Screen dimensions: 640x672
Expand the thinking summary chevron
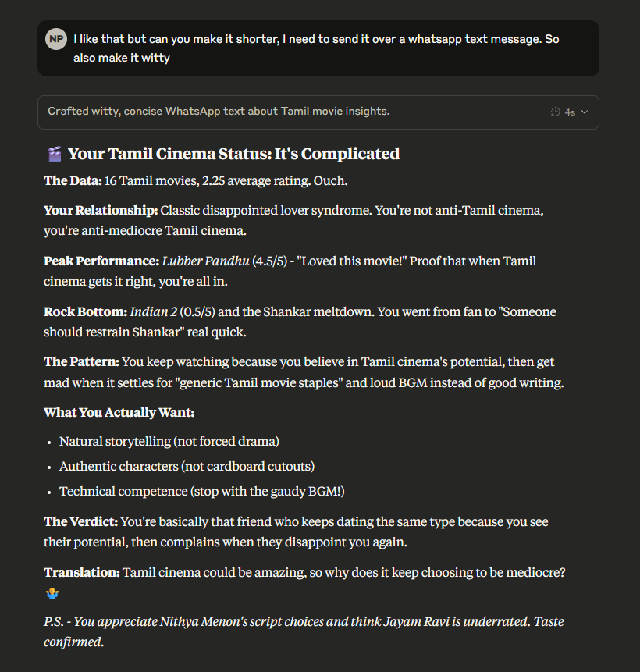coord(585,112)
